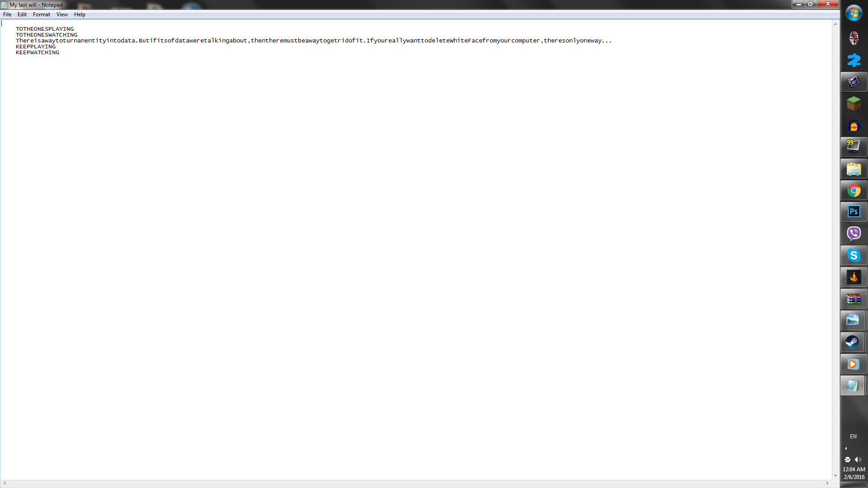Show hidden system tray icons

tap(846, 449)
